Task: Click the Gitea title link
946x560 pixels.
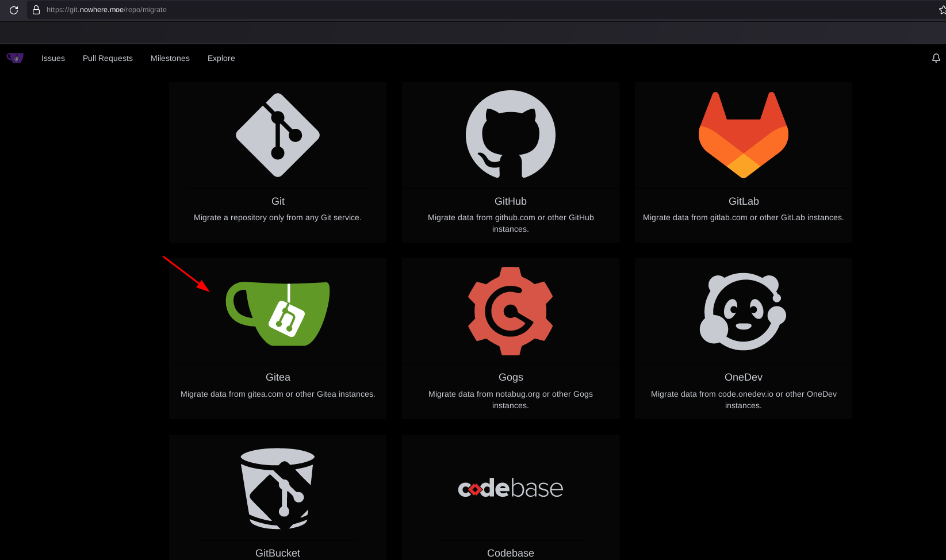Action: pos(278,377)
